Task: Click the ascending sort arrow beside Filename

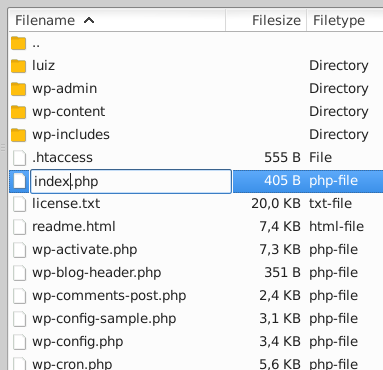Action: [x=89, y=21]
